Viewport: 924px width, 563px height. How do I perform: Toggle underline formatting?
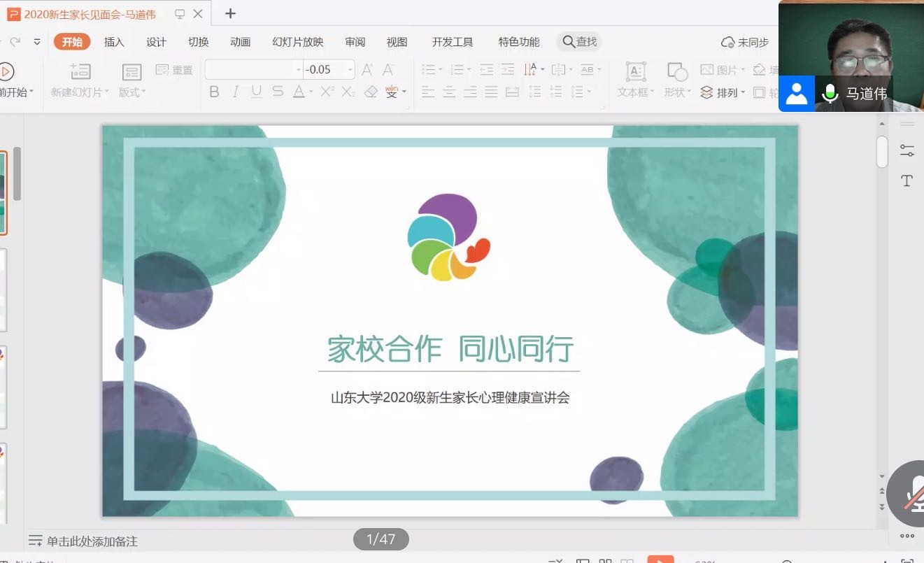pos(257,92)
